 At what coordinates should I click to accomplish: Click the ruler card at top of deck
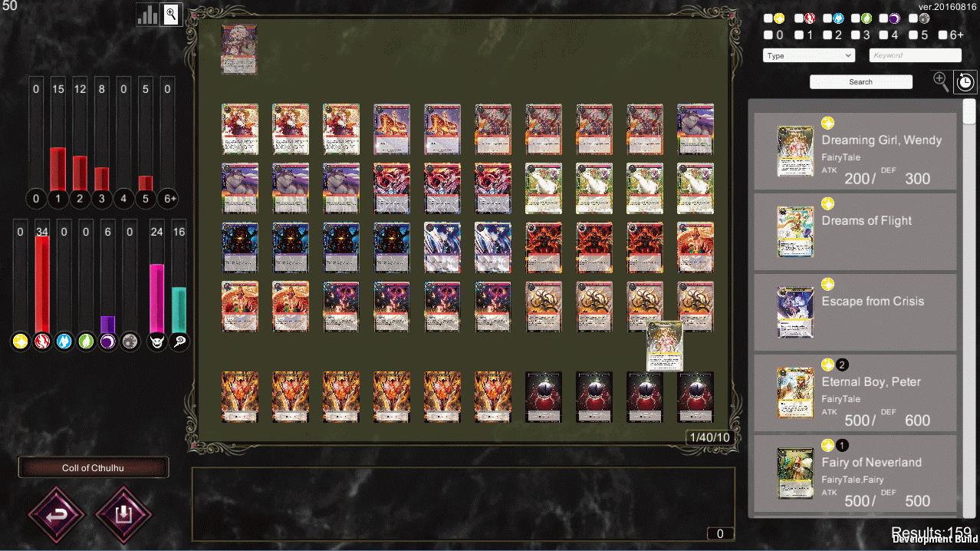(239, 49)
